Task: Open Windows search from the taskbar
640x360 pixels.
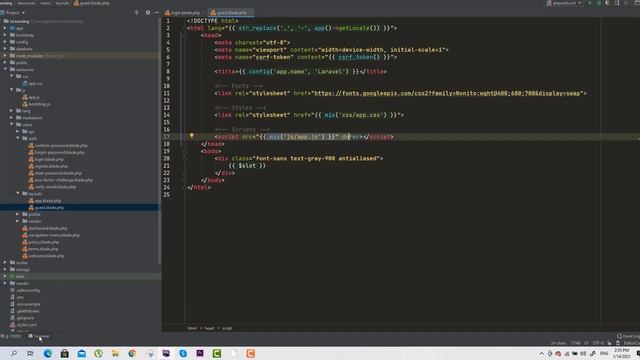Action: 13,353
